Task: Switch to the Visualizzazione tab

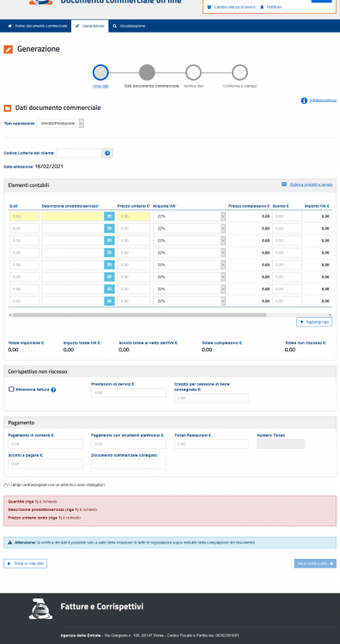Action: pyautogui.click(x=130, y=26)
